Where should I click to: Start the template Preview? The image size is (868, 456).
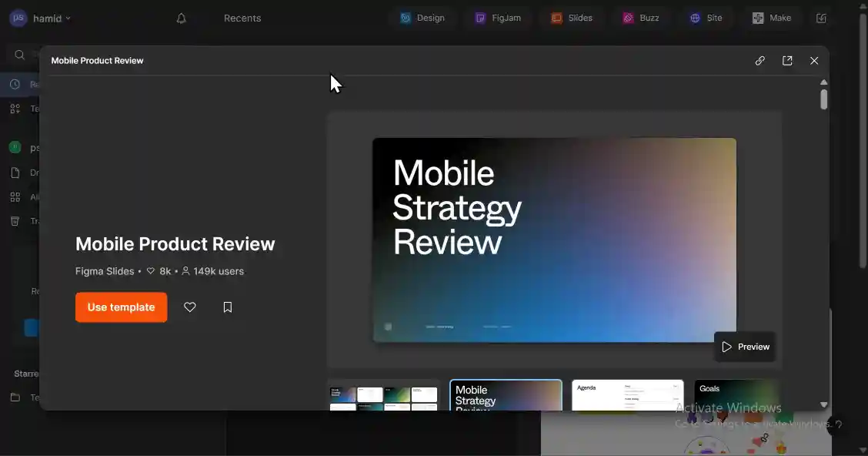click(x=744, y=347)
